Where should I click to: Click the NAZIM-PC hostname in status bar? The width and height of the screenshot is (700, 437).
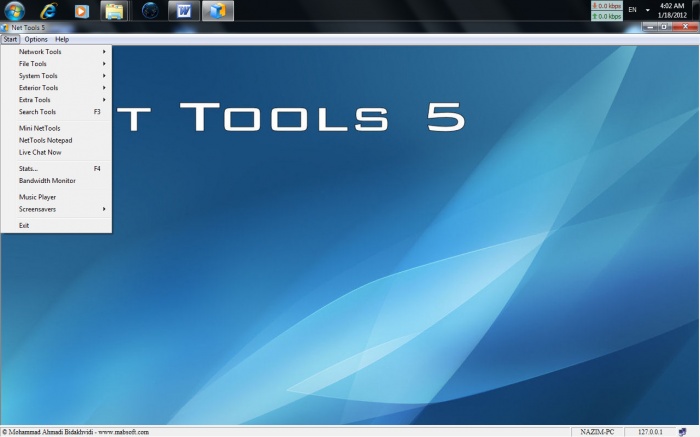pyautogui.click(x=597, y=432)
